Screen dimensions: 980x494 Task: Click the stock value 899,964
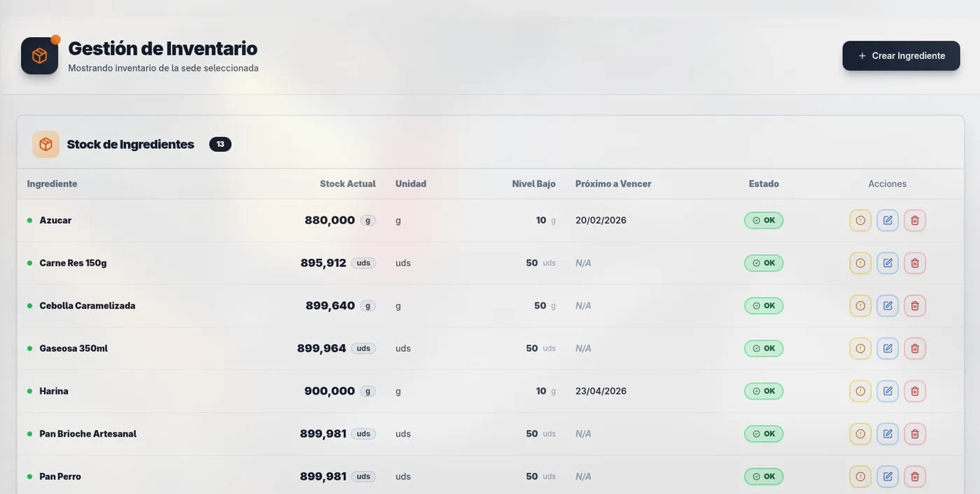pos(321,348)
